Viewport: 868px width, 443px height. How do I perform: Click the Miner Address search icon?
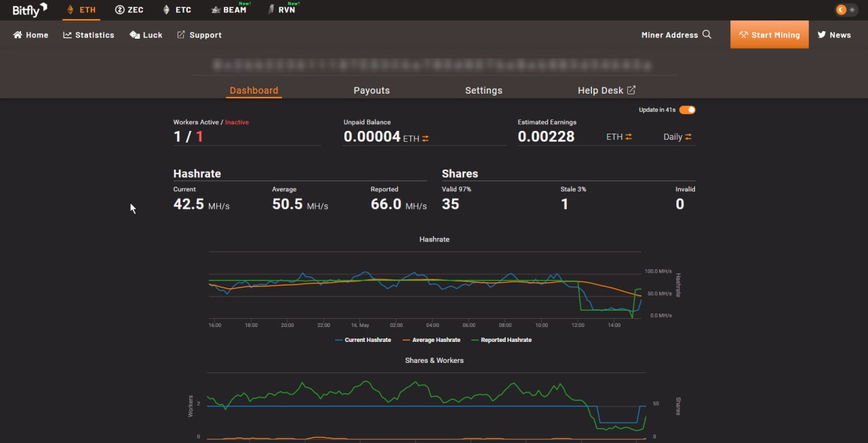[707, 35]
